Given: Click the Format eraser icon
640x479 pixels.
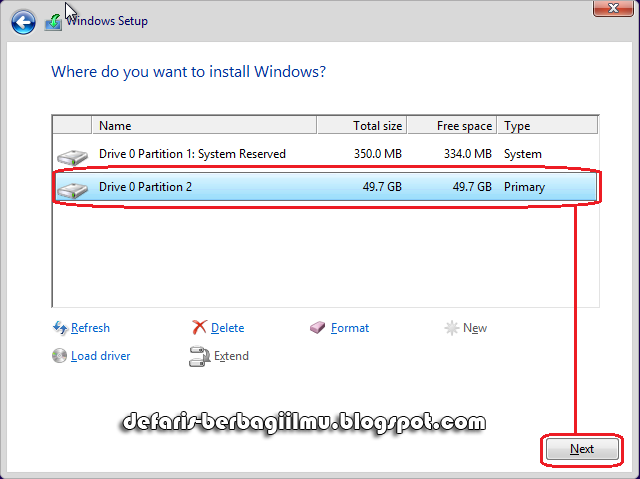Looking at the screenshot, I should tap(318, 328).
